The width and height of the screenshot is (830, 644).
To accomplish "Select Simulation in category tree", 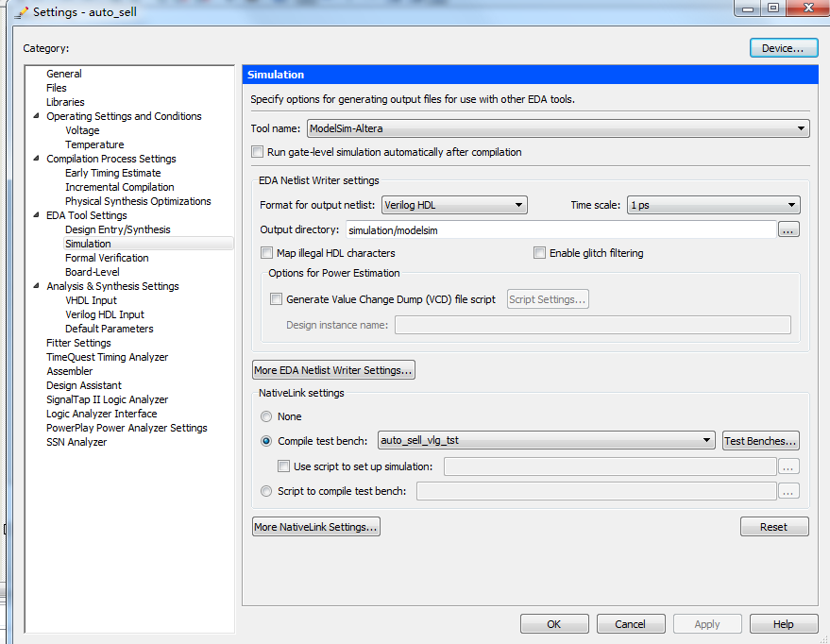I will (x=88, y=244).
